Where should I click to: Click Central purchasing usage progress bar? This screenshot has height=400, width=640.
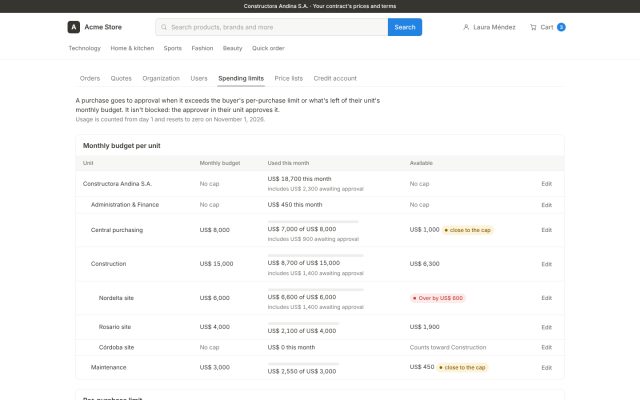pos(313,222)
